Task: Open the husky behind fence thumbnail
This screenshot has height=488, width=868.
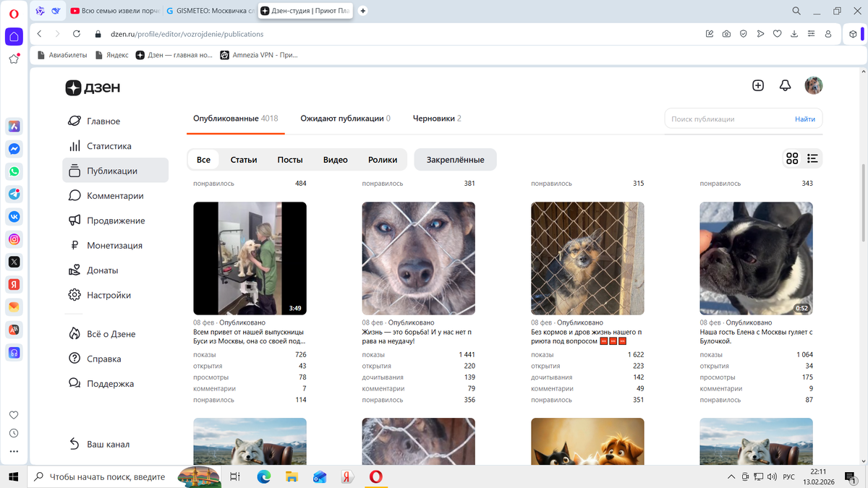Action: (x=419, y=258)
